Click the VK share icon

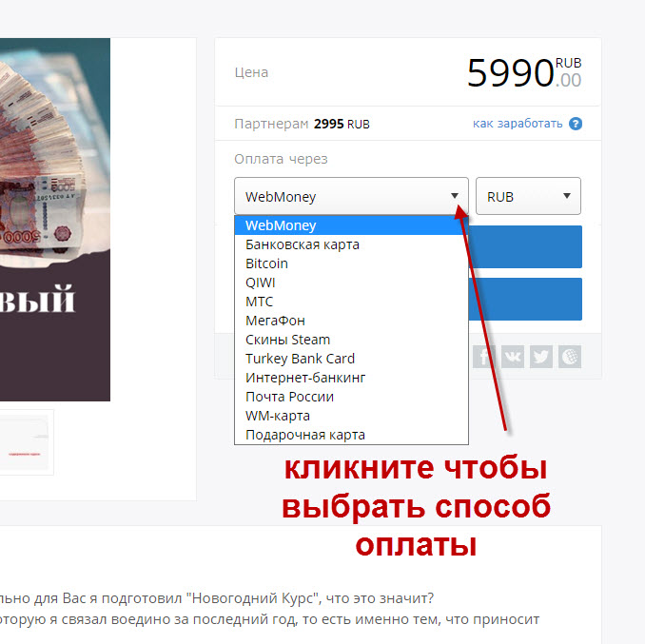click(513, 357)
